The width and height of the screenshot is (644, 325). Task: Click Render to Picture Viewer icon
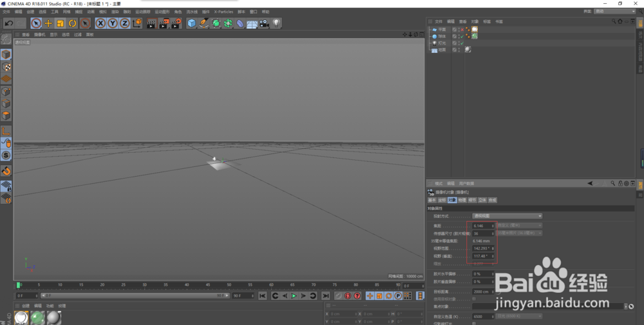164,23
